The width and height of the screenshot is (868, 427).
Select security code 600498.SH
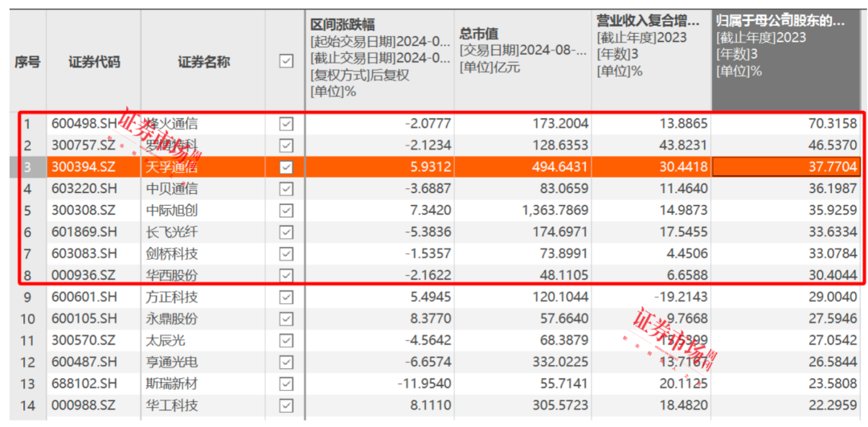pyautogui.click(x=84, y=124)
